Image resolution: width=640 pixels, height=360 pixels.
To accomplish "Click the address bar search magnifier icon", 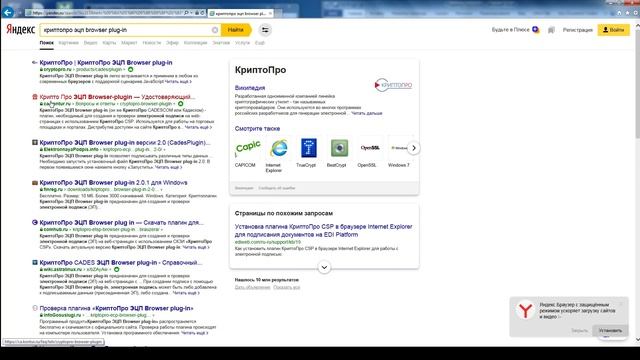I will pyautogui.click(x=186, y=13).
